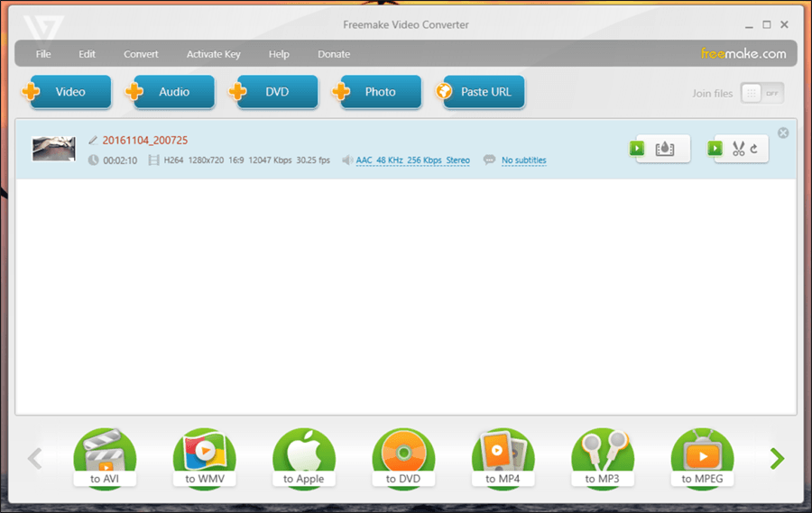Image resolution: width=812 pixels, height=513 pixels.
Task: Convert to WMV format
Action: pos(205,458)
